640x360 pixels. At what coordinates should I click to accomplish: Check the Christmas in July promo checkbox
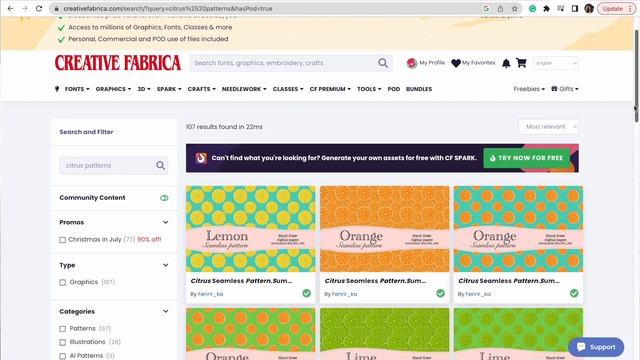[x=62, y=240]
